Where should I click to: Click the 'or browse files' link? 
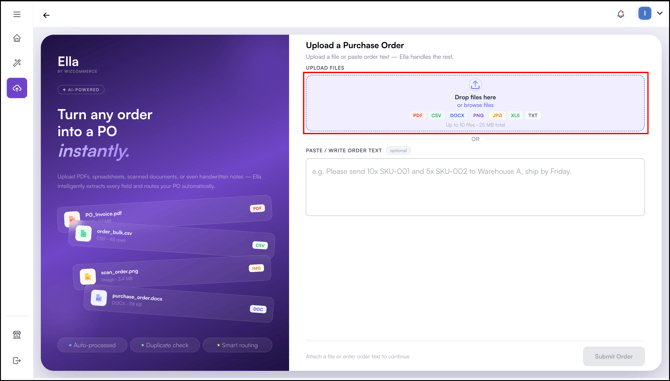475,105
